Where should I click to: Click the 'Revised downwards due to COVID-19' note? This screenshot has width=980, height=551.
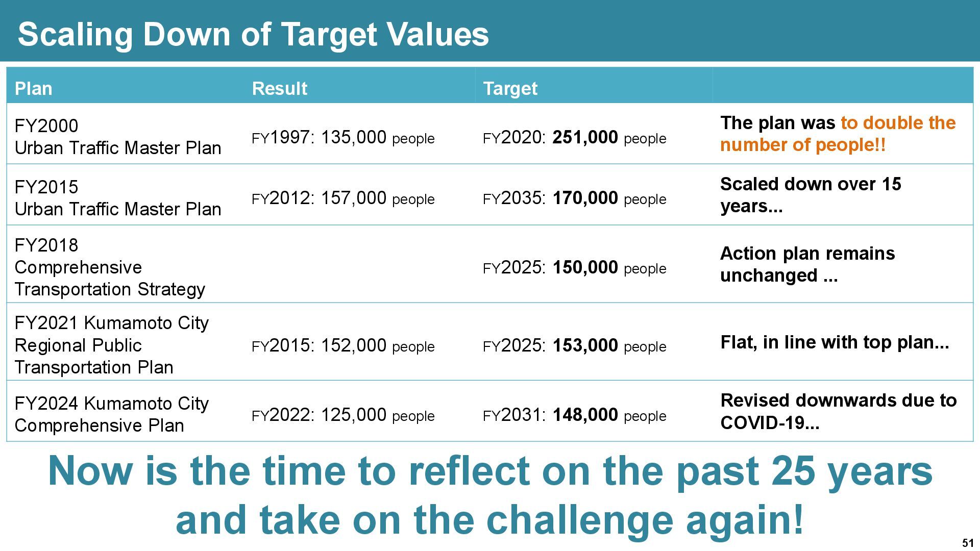point(838,411)
